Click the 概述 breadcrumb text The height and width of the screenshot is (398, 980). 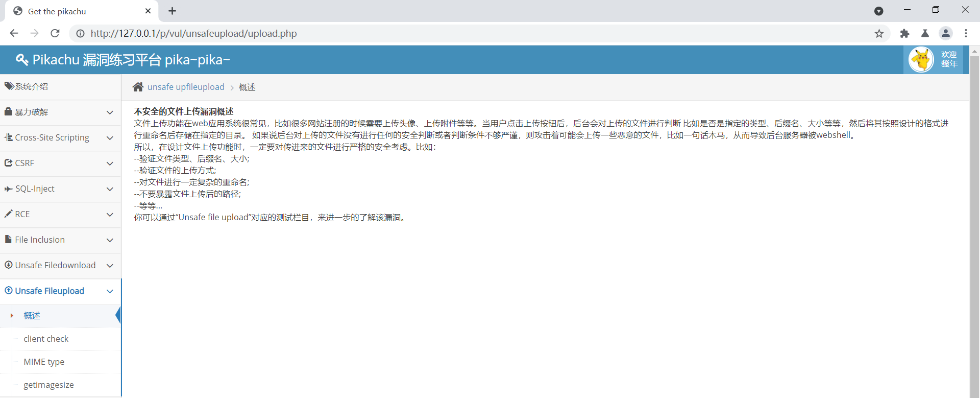(247, 87)
